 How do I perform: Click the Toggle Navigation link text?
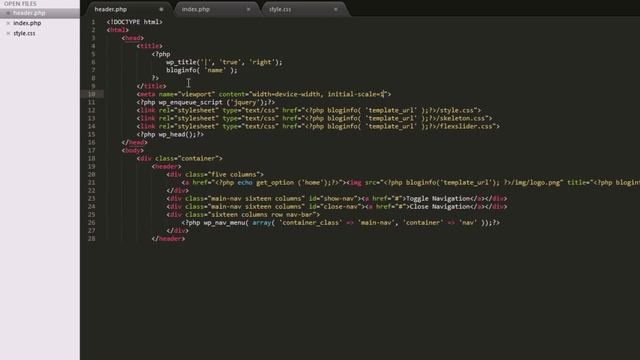pos(438,199)
